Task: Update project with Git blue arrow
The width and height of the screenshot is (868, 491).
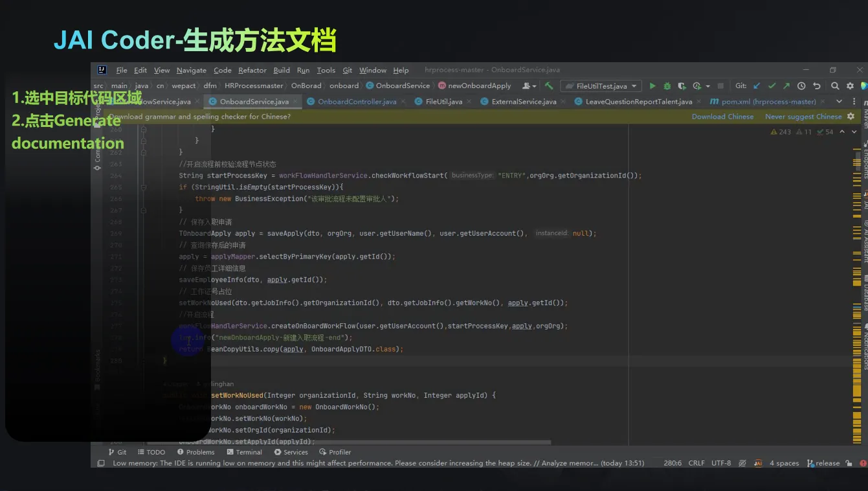Action: (x=757, y=86)
